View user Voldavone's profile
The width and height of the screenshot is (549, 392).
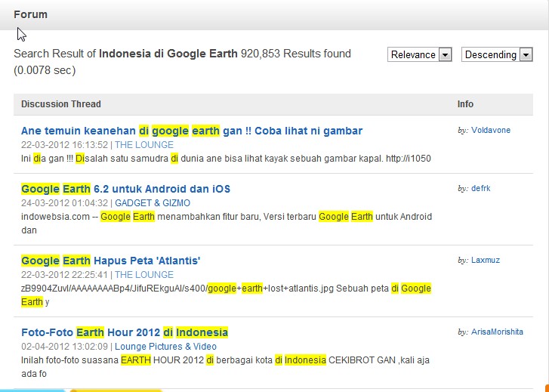pos(490,130)
